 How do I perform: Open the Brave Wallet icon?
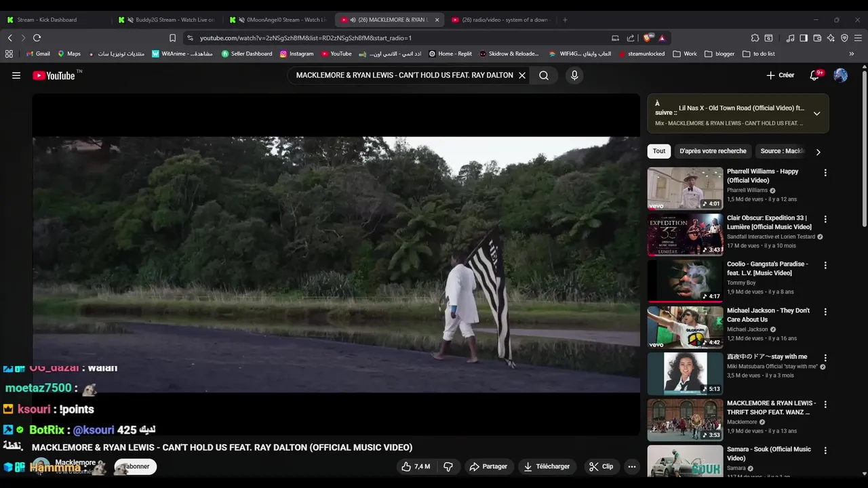coord(817,38)
